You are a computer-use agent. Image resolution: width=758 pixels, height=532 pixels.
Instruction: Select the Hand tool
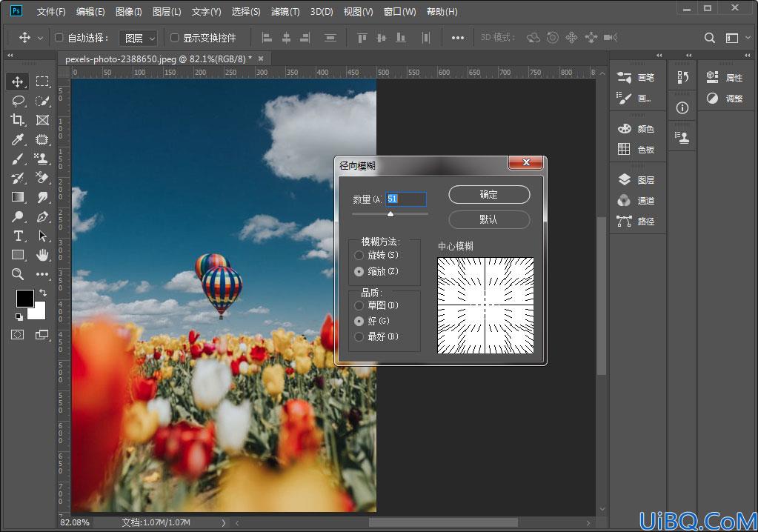tap(42, 255)
